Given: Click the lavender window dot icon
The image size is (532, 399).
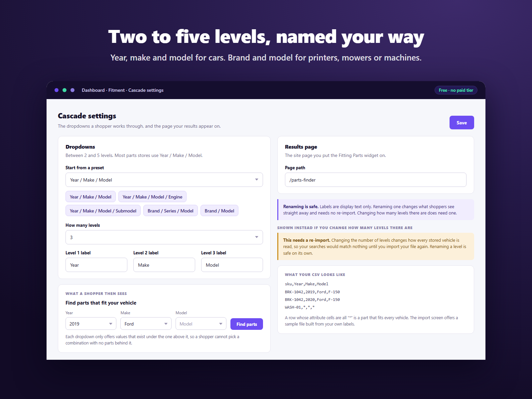Looking at the screenshot, I should coord(72,90).
